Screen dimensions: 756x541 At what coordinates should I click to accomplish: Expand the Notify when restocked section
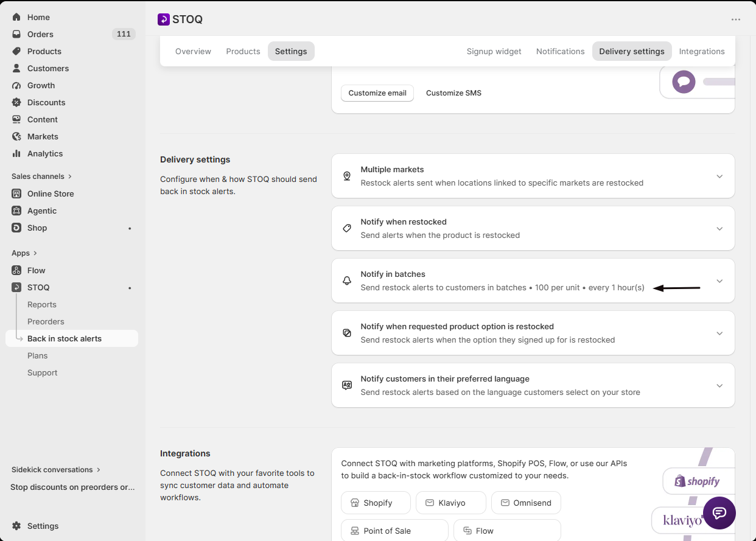(719, 228)
